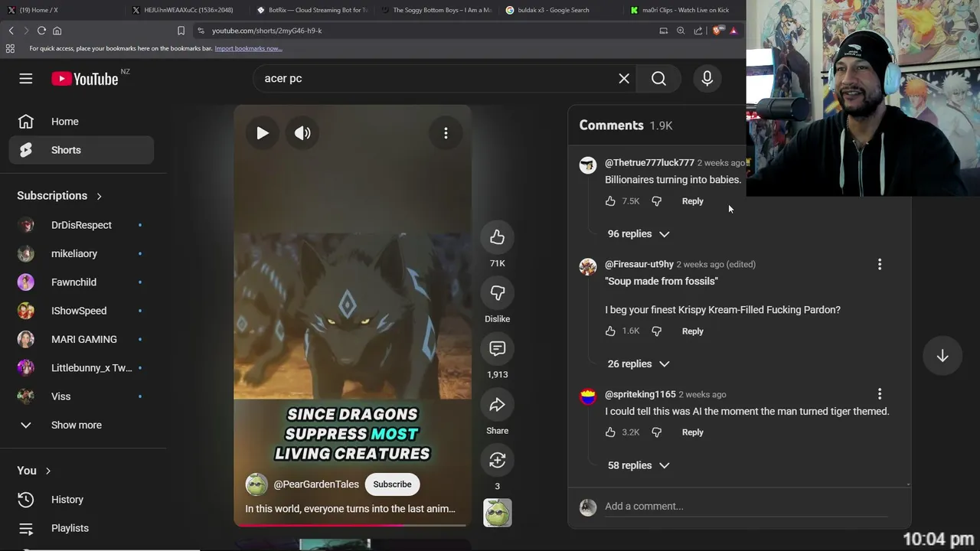
Task: Open Playlists in the sidebar
Action: (x=81, y=528)
